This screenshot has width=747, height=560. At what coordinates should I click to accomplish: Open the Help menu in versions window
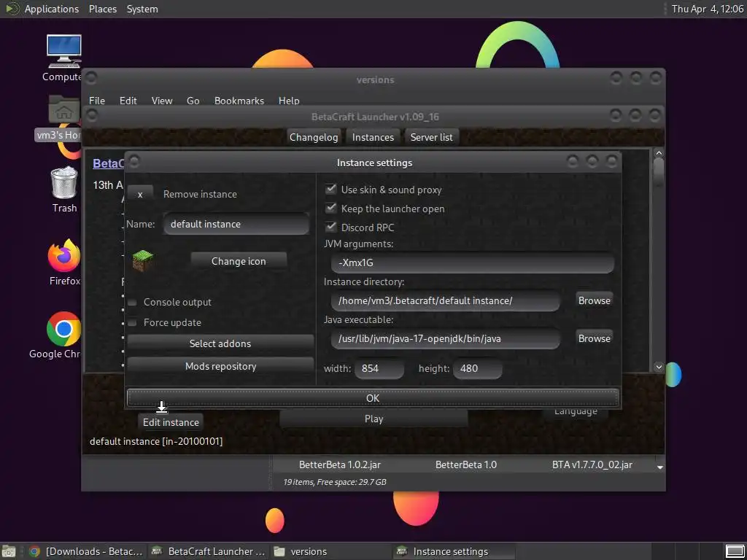289,101
